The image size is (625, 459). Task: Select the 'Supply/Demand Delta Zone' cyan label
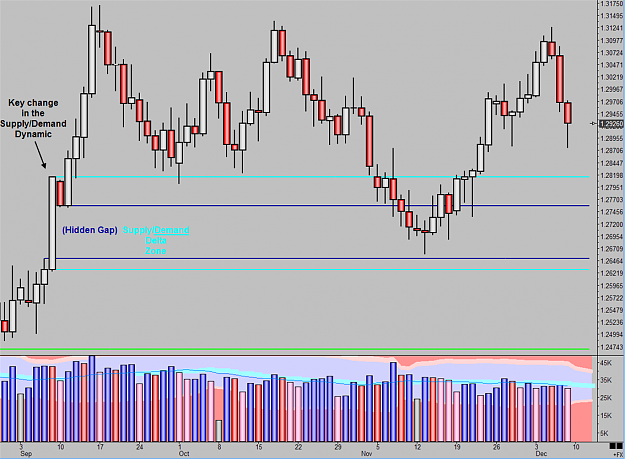point(156,240)
